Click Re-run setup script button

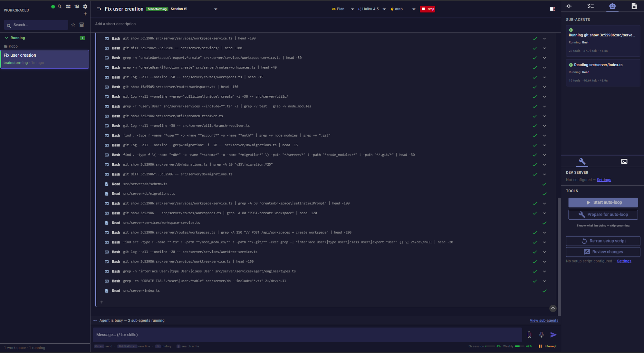(x=603, y=241)
